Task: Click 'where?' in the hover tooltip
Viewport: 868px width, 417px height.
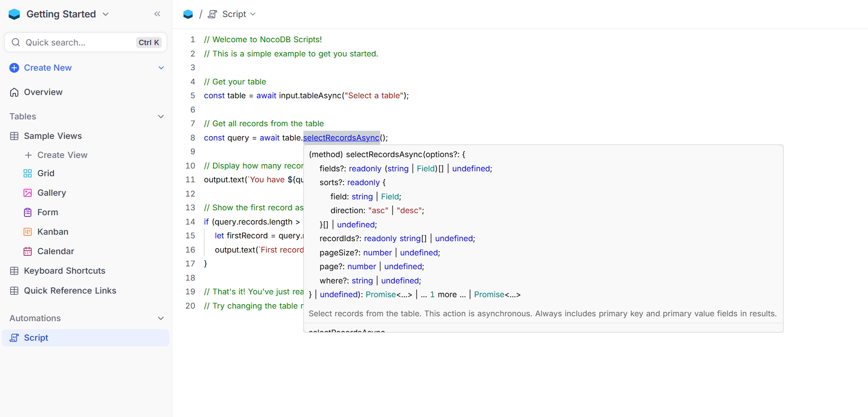Action: click(334, 281)
